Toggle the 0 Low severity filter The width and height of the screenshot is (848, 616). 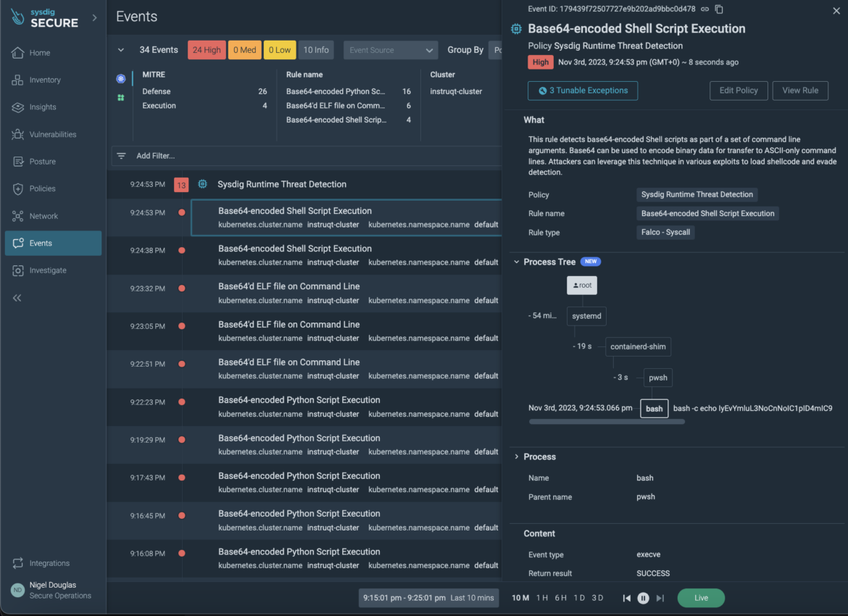(x=280, y=50)
